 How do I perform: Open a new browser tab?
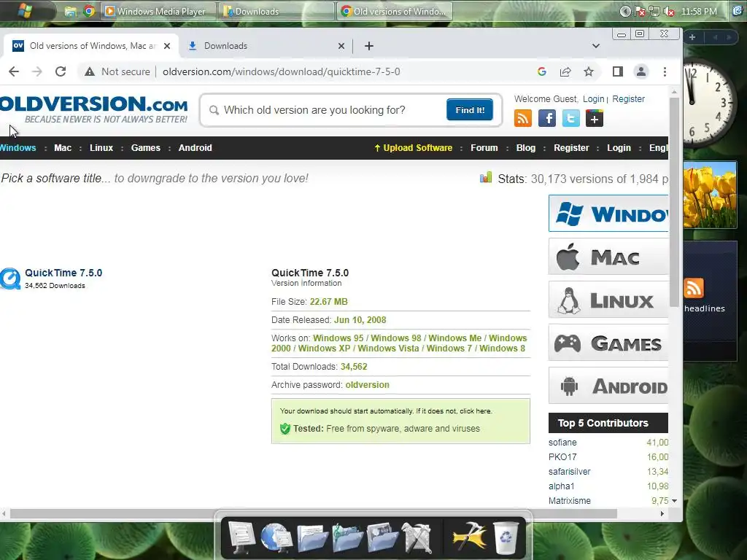click(x=368, y=46)
